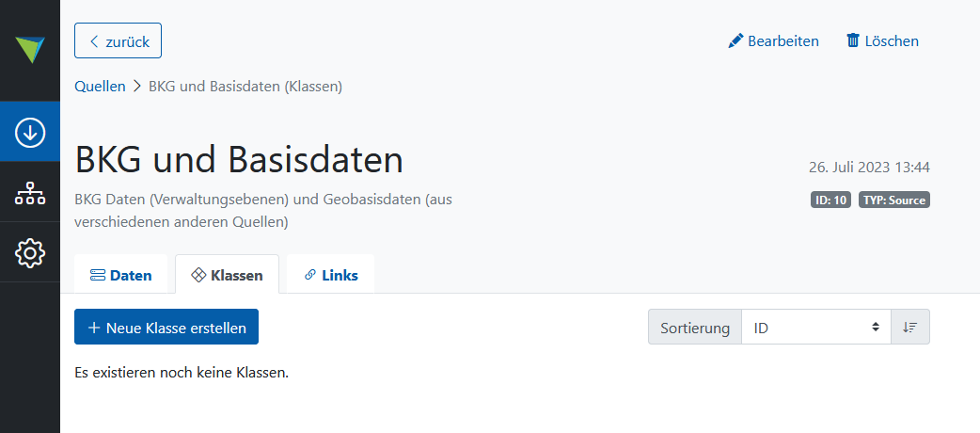Click the chain icon on Links tab
Screen dimensions: 980x433
point(310,275)
